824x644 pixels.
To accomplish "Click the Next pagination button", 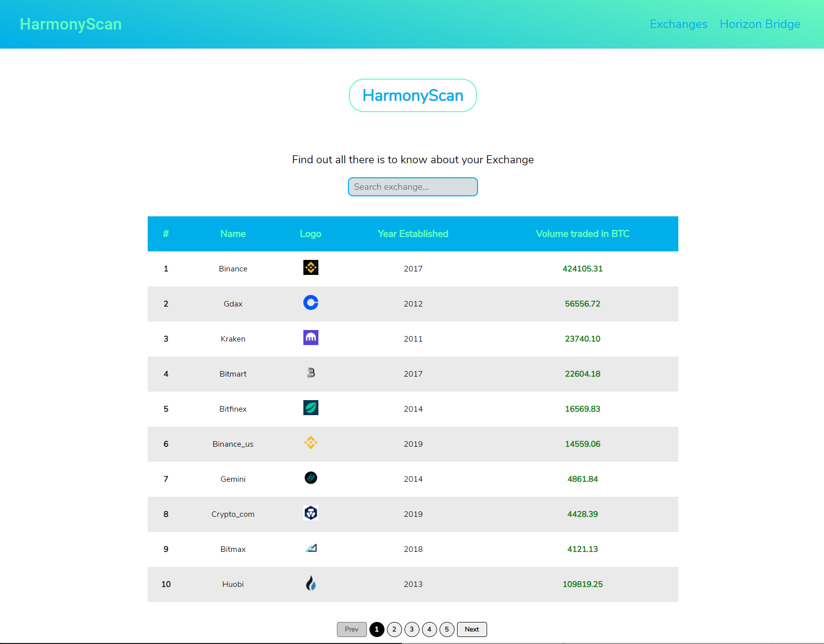I will point(472,629).
